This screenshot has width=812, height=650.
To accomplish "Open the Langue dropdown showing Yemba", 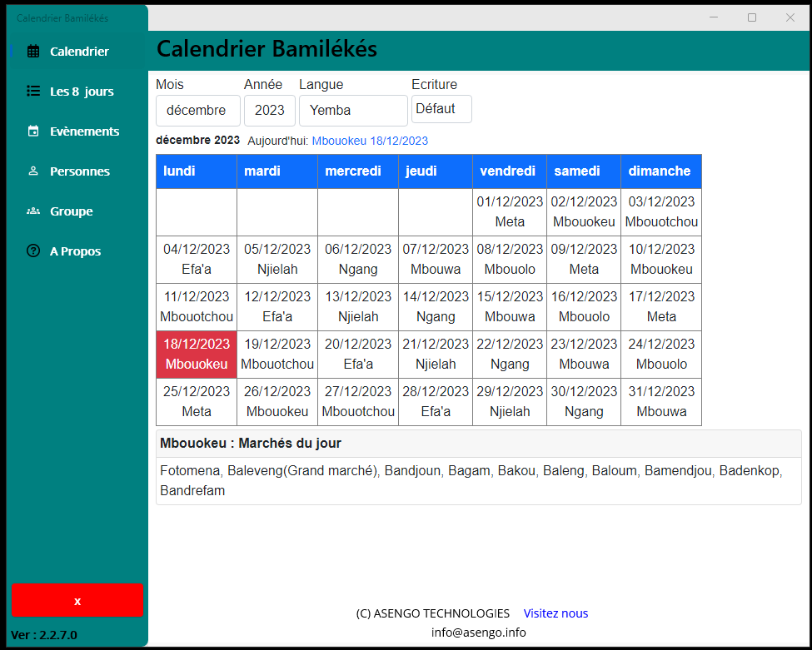I will pyautogui.click(x=353, y=110).
